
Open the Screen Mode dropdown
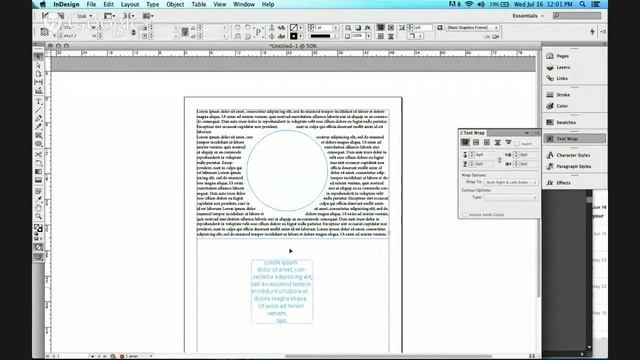click(x=129, y=16)
